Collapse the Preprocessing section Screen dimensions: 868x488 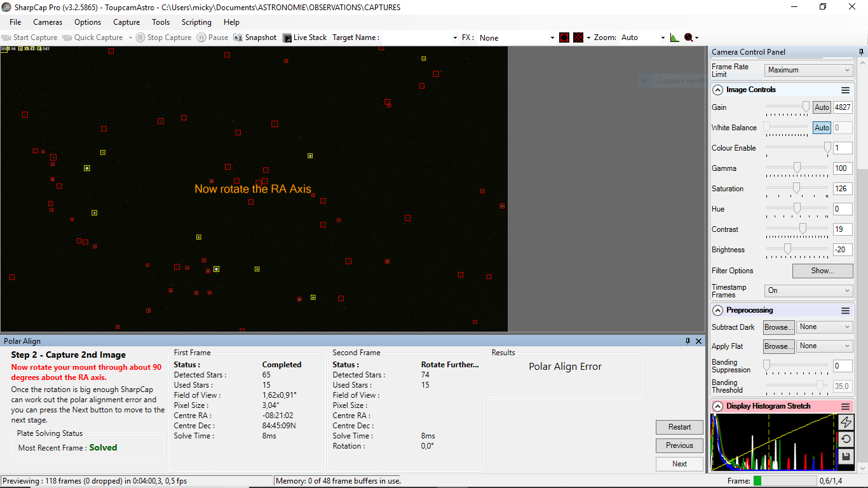pyautogui.click(x=717, y=311)
